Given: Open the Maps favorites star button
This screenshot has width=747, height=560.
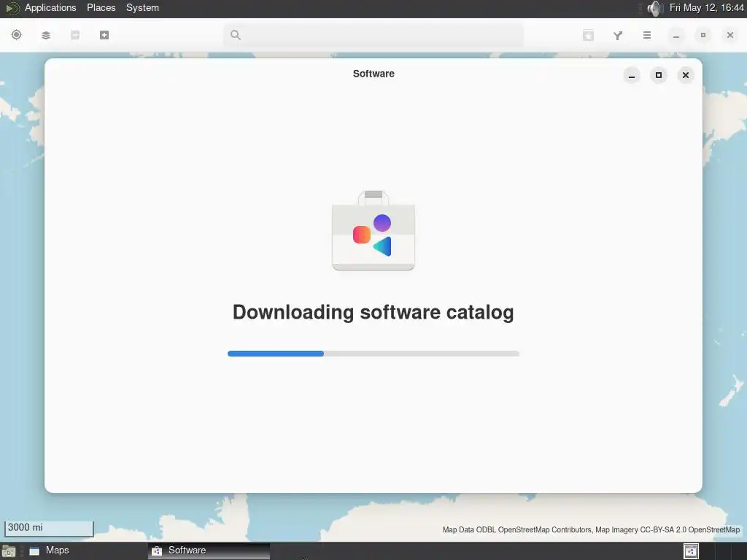Looking at the screenshot, I should pyautogui.click(x=589, y=35).
